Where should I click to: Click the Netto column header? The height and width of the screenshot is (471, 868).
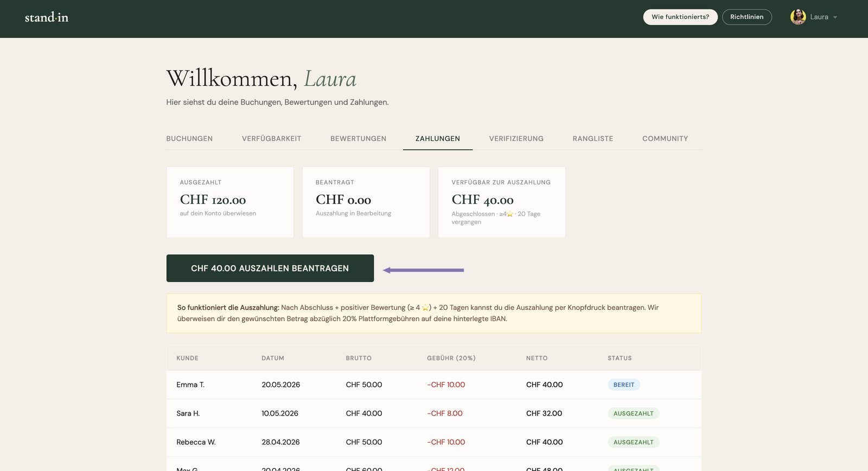[537, 358]
